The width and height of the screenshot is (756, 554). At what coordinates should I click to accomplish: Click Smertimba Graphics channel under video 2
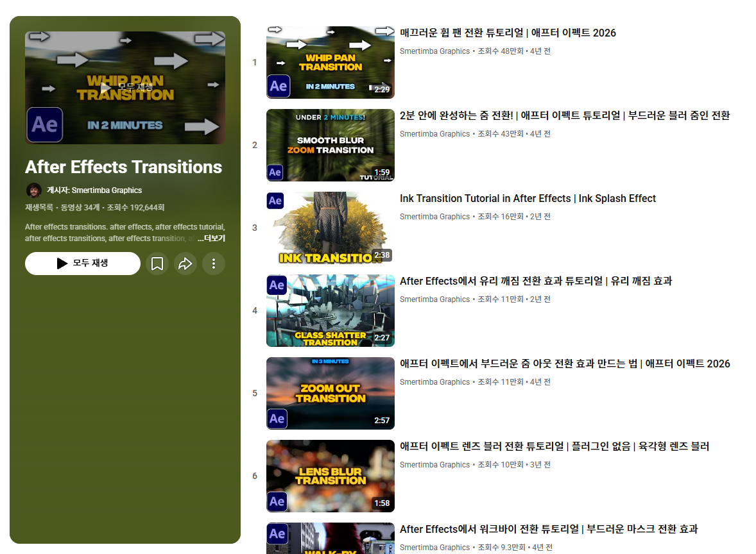point(434,134)
